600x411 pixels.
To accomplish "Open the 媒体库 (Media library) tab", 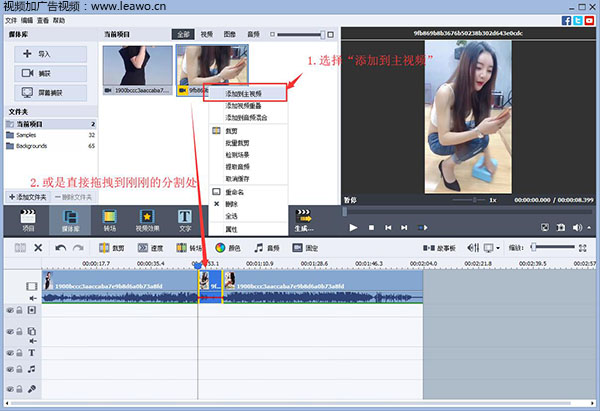I will coord(70,220).
